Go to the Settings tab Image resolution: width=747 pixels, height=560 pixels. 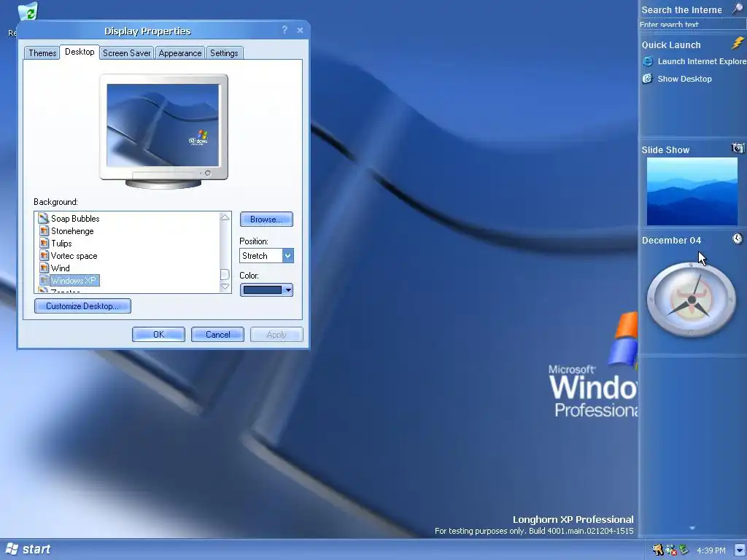(224, 52)
